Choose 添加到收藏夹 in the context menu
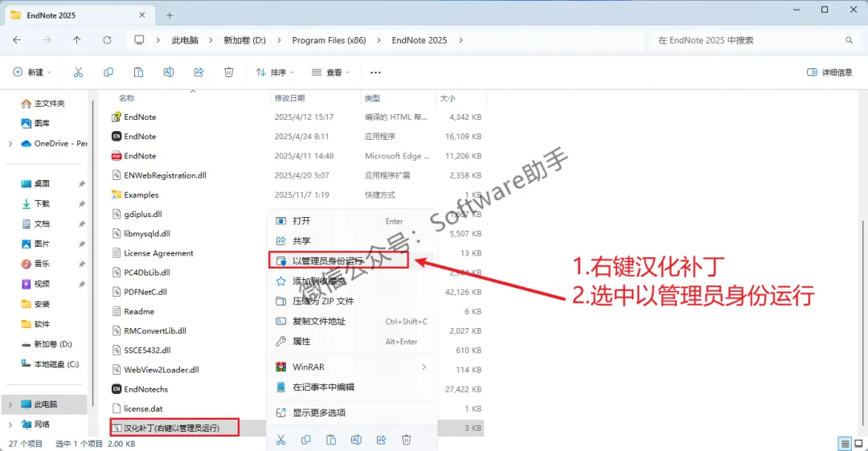Screen dimensions: 868x451 [x=352, y=281]
